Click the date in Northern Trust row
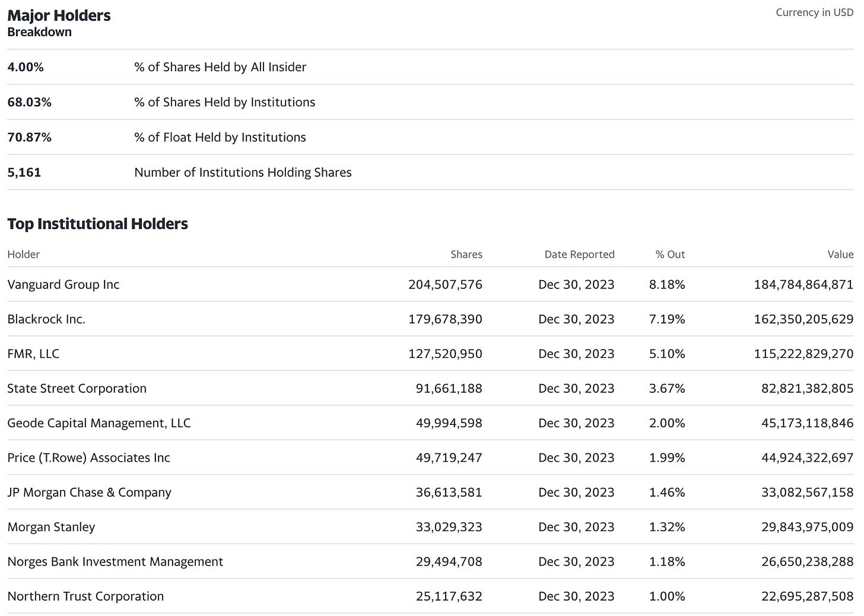864x616 pixels. tap(576, 596)
